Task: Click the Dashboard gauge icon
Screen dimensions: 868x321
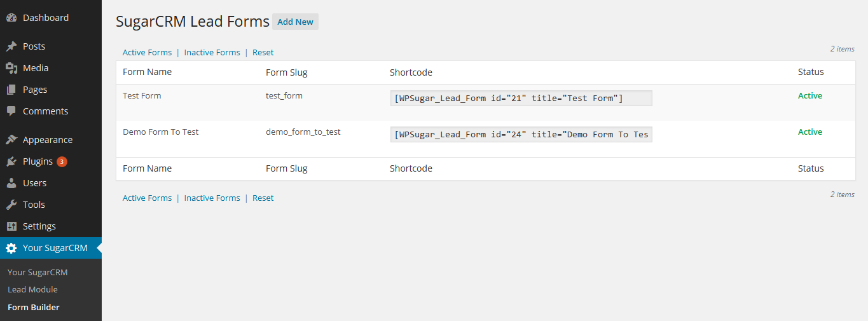Action: tap(11, 18)
